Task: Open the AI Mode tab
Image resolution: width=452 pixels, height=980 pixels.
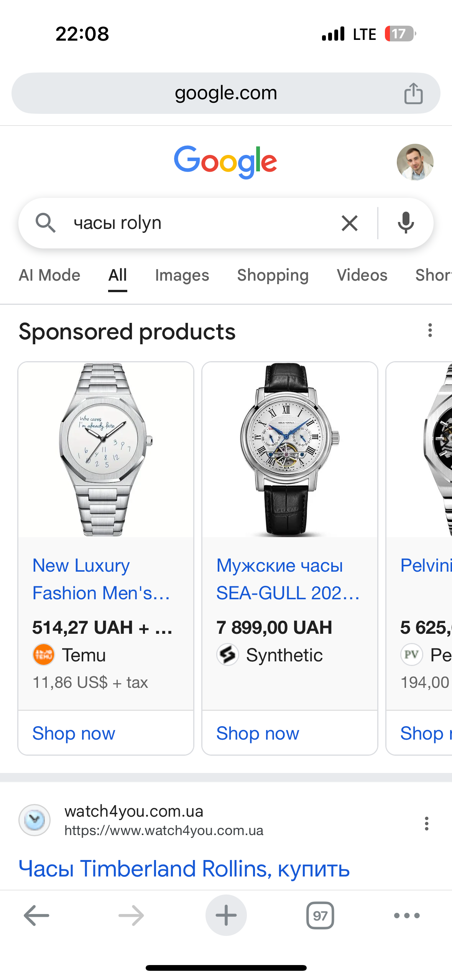Action: click(50, 275)
